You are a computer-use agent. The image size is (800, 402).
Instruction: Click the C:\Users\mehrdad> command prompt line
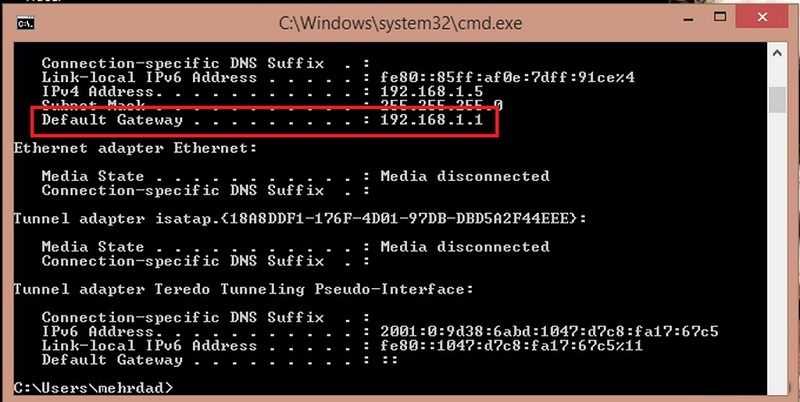[93, 388]
